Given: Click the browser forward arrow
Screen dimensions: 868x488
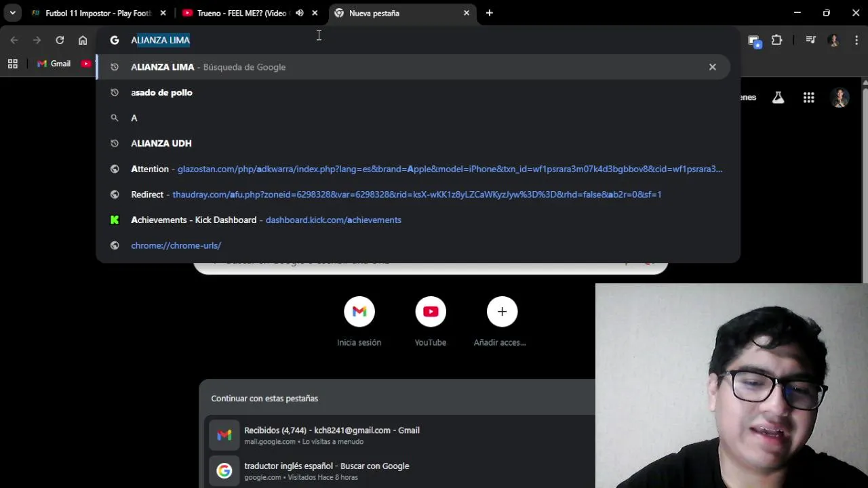Looking at the screenshot, I should tap(37, 40).
